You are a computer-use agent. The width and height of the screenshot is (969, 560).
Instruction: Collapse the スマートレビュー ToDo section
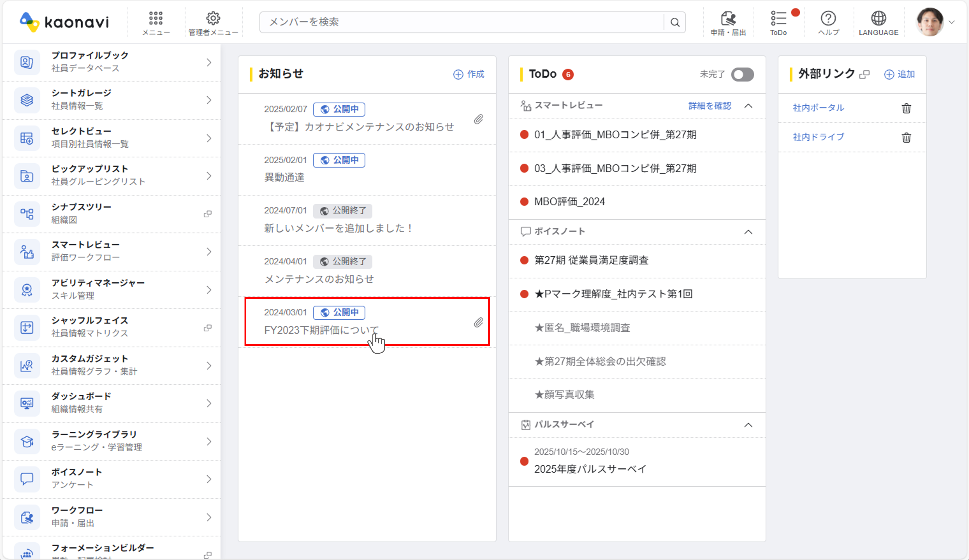pos(748,106)
